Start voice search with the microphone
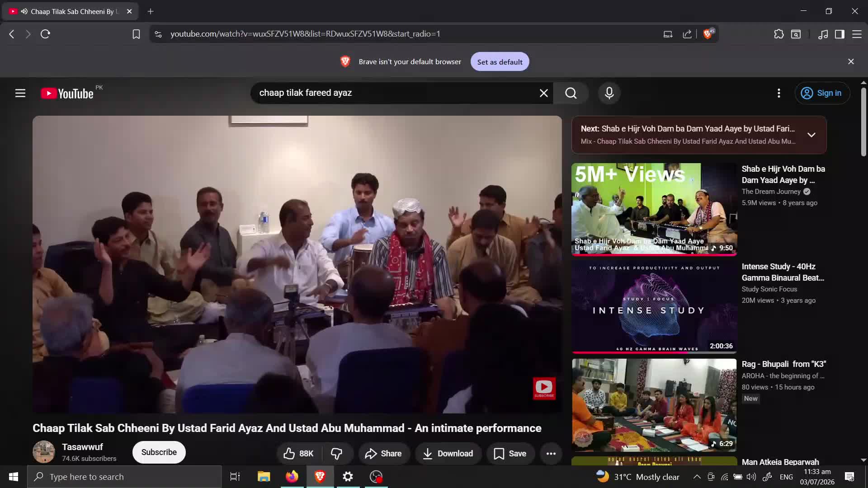This screenshot has height=488, width=868. [609, 93]
